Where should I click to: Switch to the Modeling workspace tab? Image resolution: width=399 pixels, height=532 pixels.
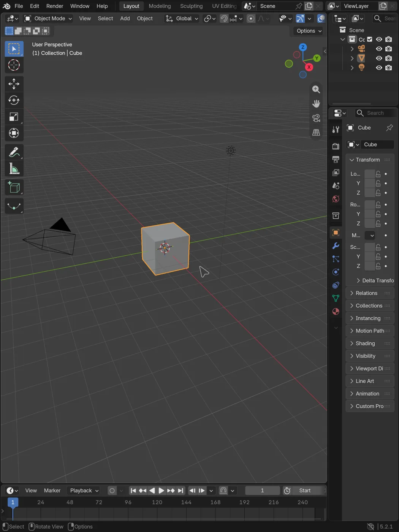[x=160, y=6]
